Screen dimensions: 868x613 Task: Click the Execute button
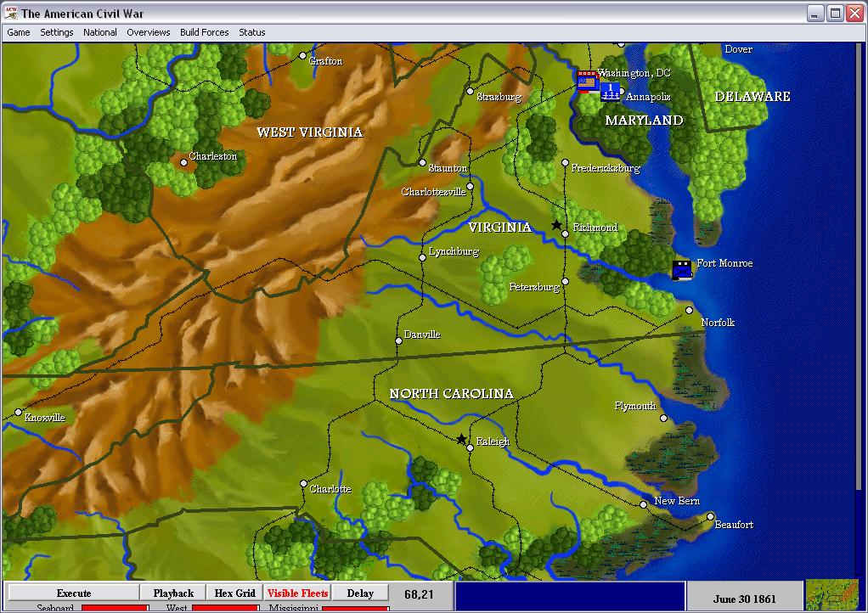74,593
